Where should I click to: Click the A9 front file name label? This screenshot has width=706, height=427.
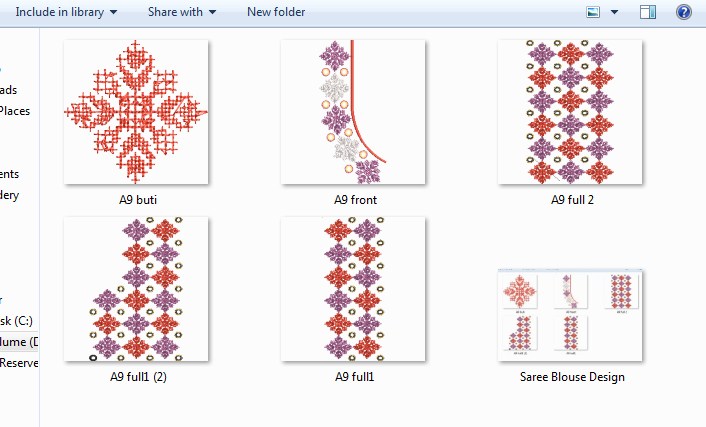click(x=353, y=200)
